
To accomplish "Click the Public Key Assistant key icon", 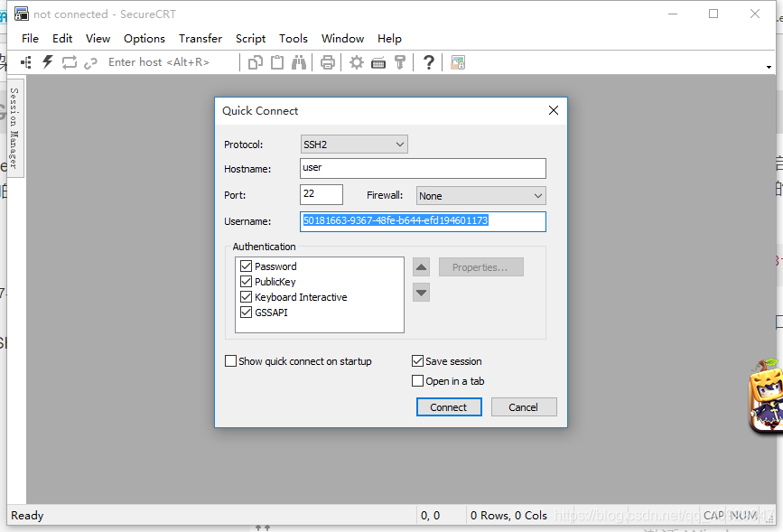I will pyautogui.click(x=399, y=62).
